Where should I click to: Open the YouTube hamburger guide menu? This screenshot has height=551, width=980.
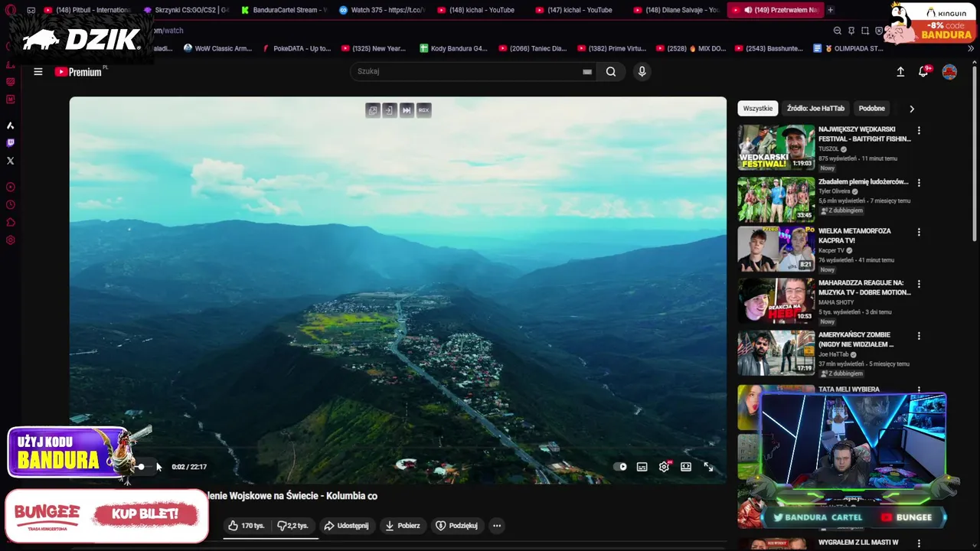point(38,71)
